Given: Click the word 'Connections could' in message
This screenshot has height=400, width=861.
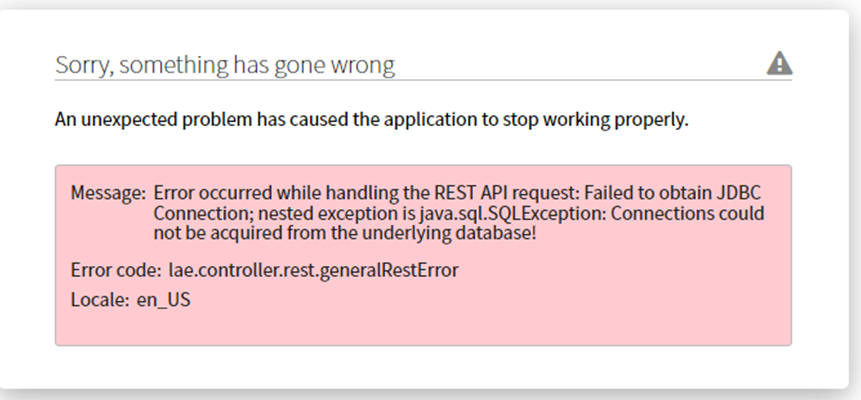Looking at the screenshot, I should (687, 213).
